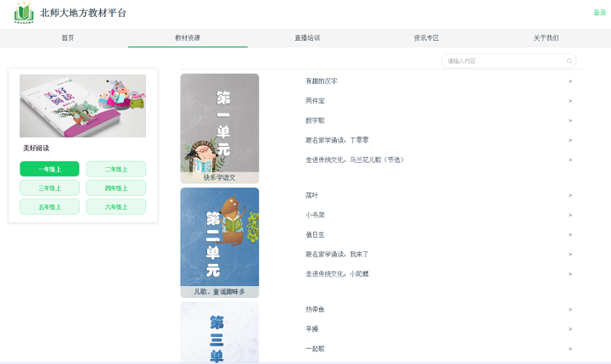The image size is (611, 364).
Task: Select the 教材资源 tab
Action: click(188, 38)
